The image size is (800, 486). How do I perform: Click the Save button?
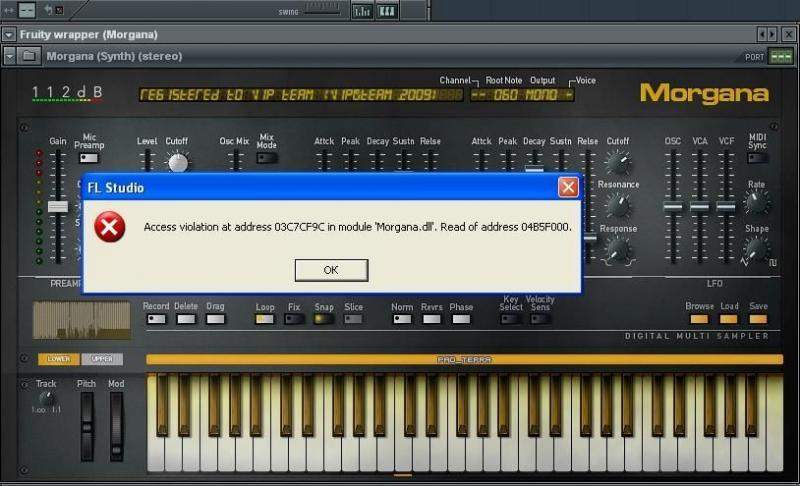coord(758,319)
